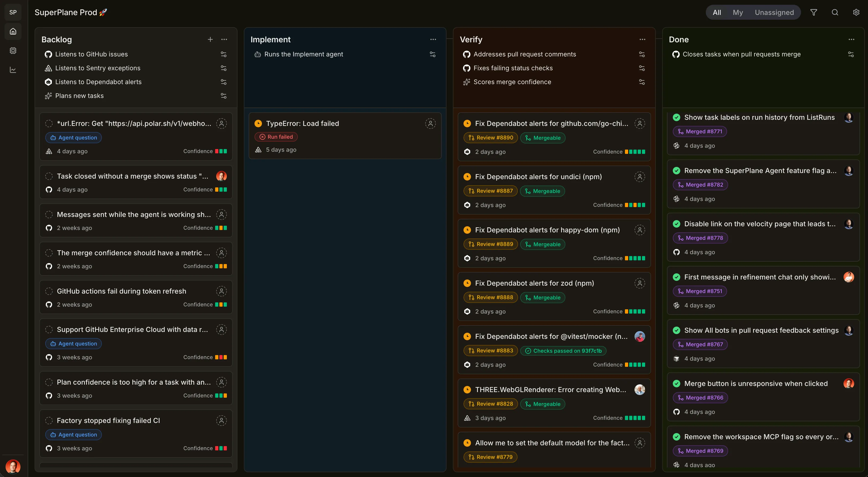The height and width of the screenshot is (477, 868).
Task: Open Merged #8766 pull request badge
Action: coord(700,398)
